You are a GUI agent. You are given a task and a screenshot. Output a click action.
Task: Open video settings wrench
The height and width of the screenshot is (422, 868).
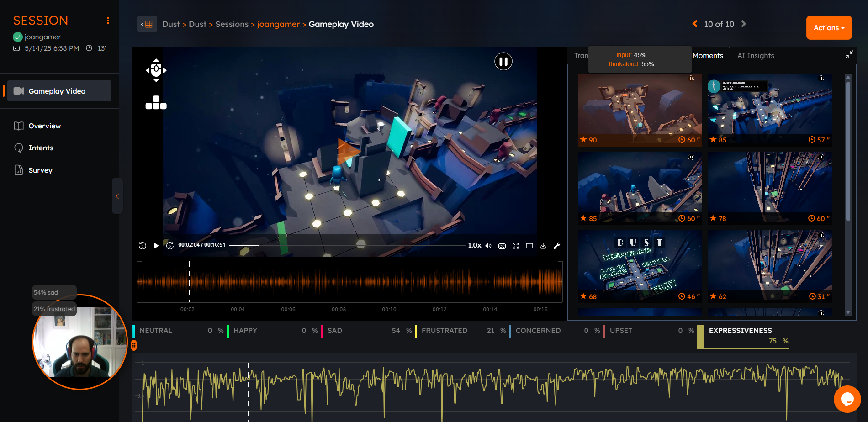tap(557, 246)
